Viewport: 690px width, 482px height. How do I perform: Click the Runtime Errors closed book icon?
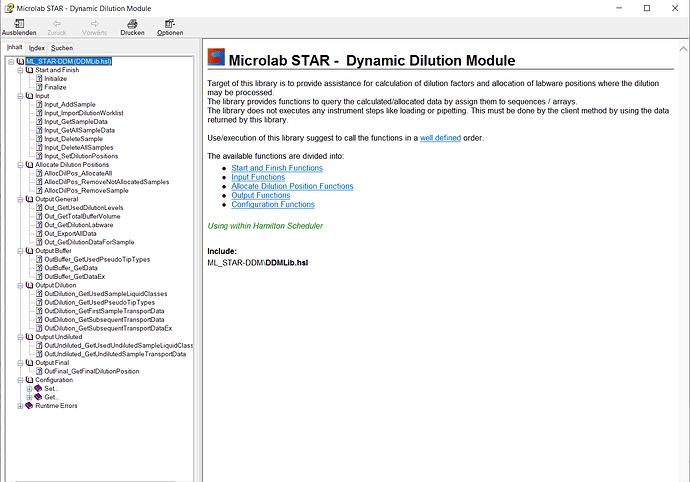tap(29, 406)
